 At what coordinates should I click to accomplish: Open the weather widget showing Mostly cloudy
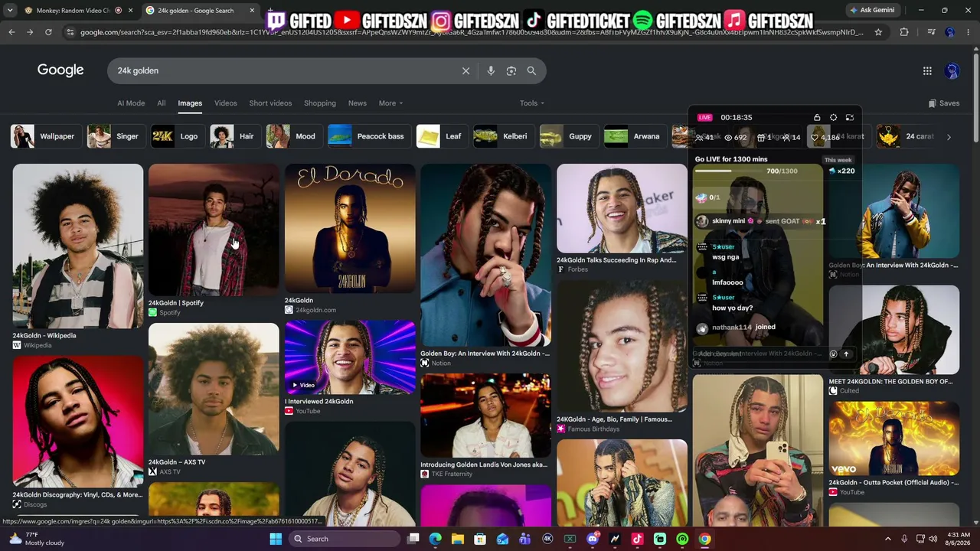pyautogui.click(x=37, y=539)
